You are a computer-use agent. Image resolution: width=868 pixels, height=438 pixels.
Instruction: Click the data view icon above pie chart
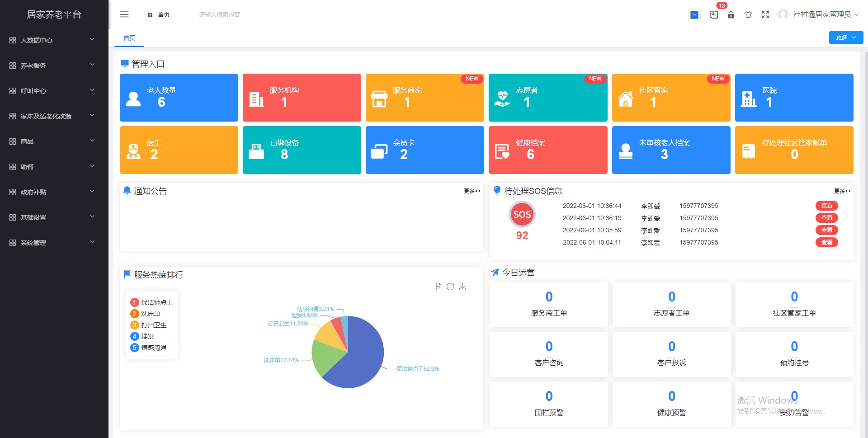(x=438, y=287)
